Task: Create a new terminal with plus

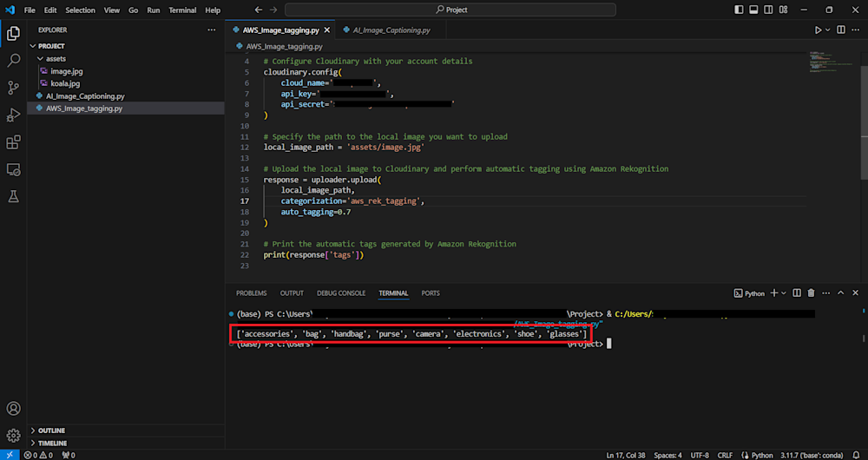Action: coord(774,293)
